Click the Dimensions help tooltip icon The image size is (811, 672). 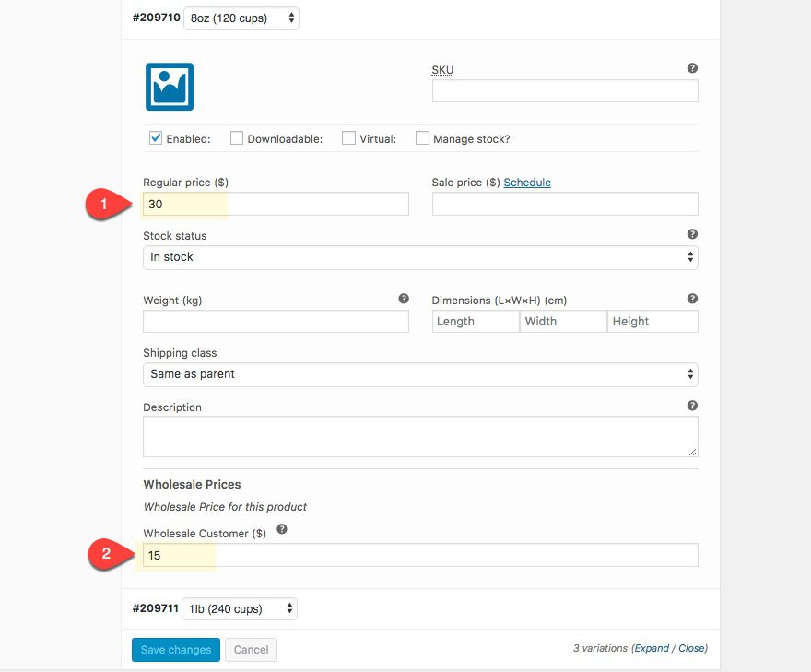(692, 299)
